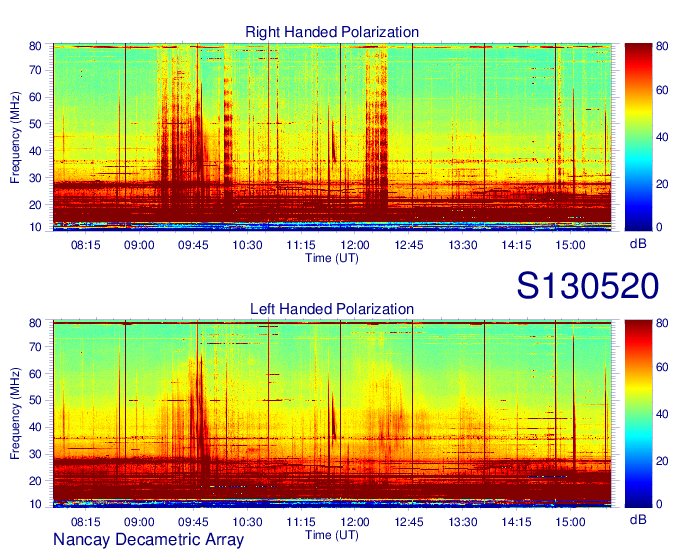Image resolution: width=680 pixels, height=552 pixels.
Task: Click 70 MHz frequency tick, Right Handed plot
Action: tap(35, 70)
